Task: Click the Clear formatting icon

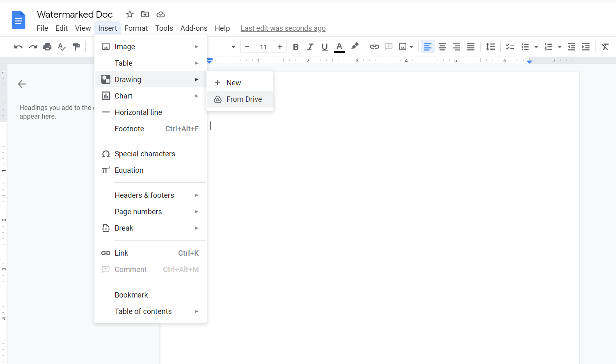Action: pos(605,47)
